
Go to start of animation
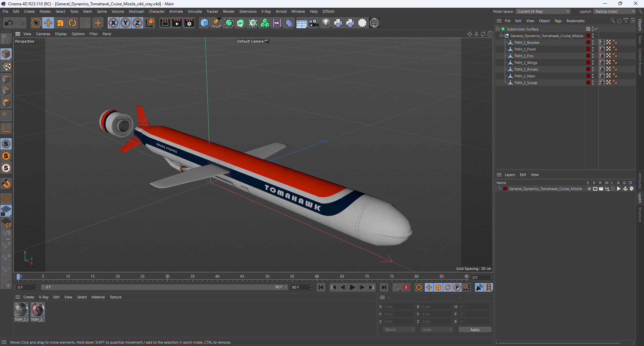(x=321, y=287)
